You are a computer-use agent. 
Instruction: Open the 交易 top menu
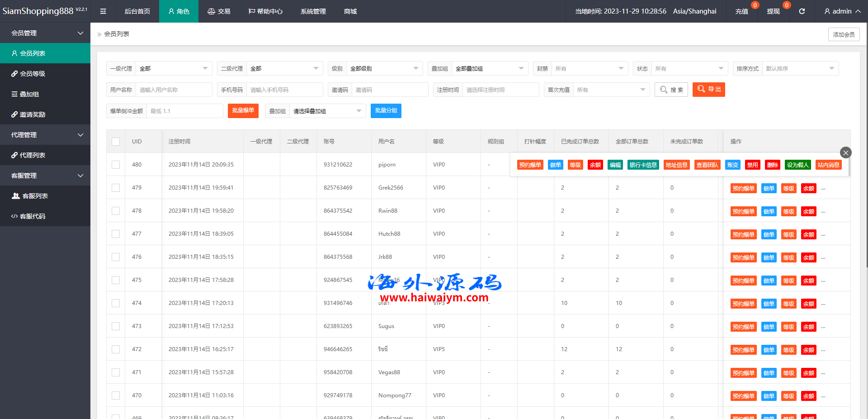pyautogui.click(x=219, y=11)
